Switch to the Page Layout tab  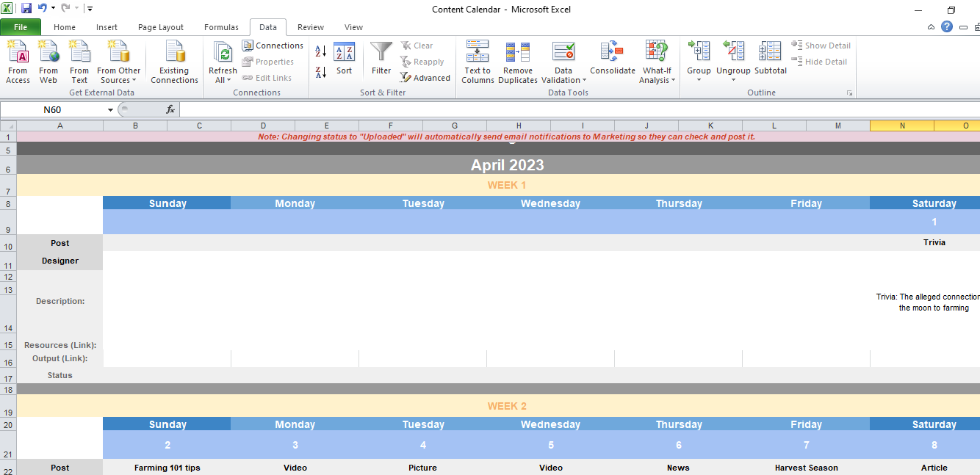[x=161, y=27]
